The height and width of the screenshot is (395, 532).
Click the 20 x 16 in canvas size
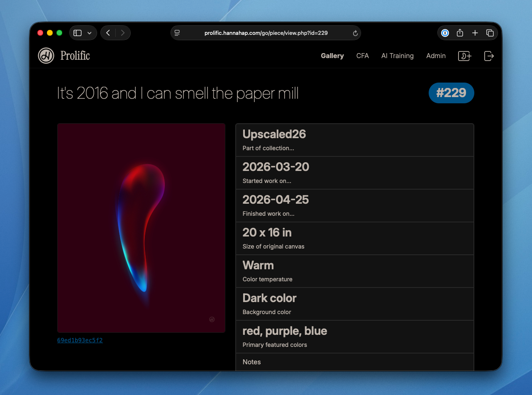coord(267,232)
